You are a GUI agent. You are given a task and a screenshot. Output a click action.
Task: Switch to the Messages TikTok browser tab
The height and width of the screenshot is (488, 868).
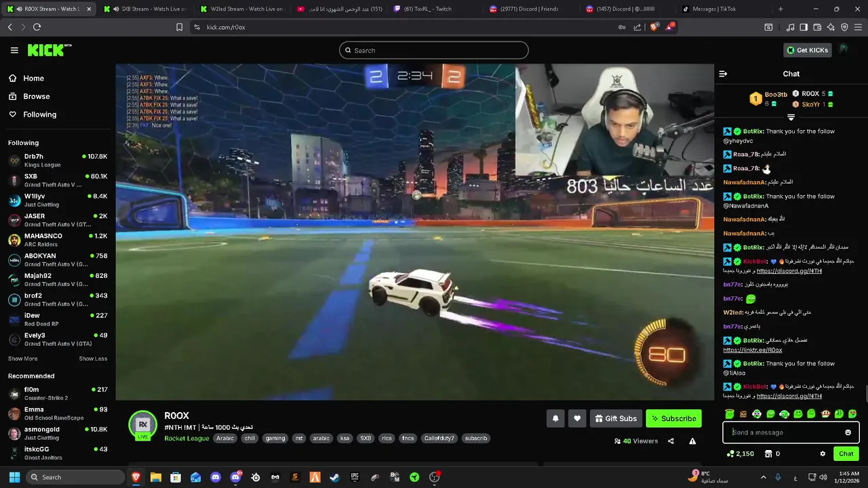pos(724,9)
